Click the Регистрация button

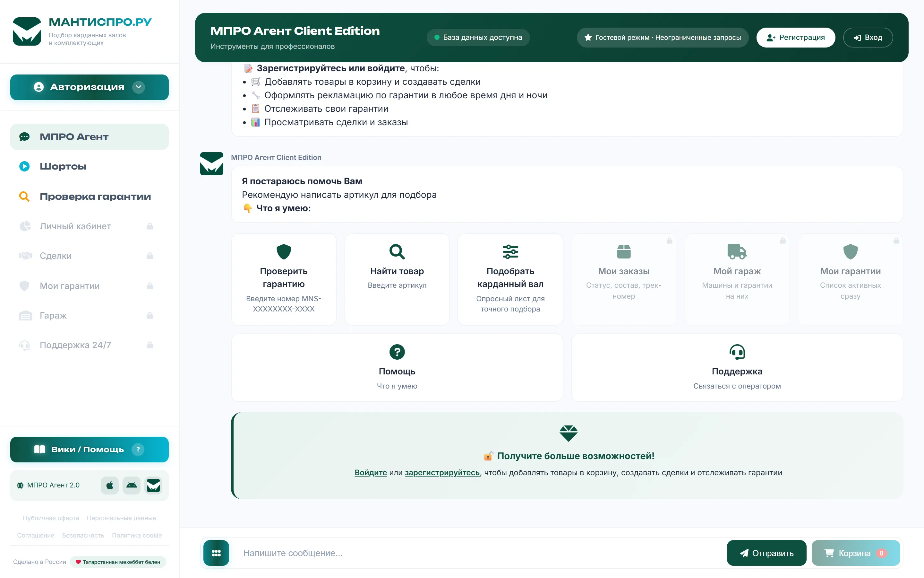[795, 38]
